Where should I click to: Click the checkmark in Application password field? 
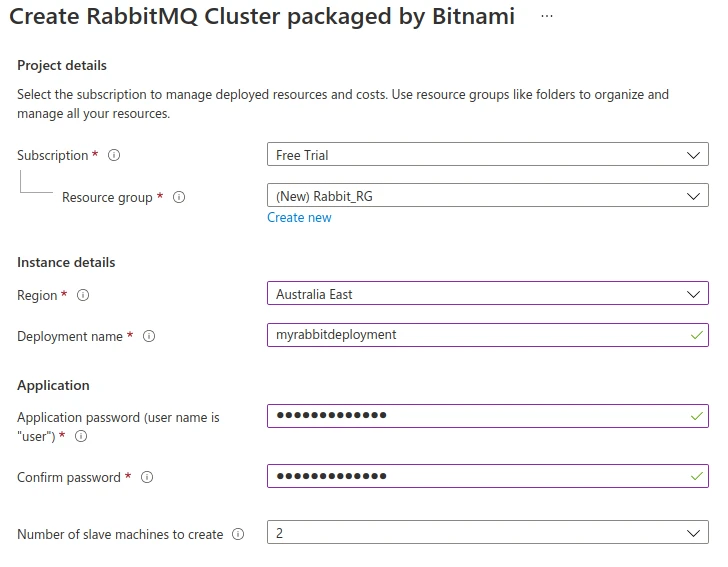pyautogui.click(x=696, y=416)
